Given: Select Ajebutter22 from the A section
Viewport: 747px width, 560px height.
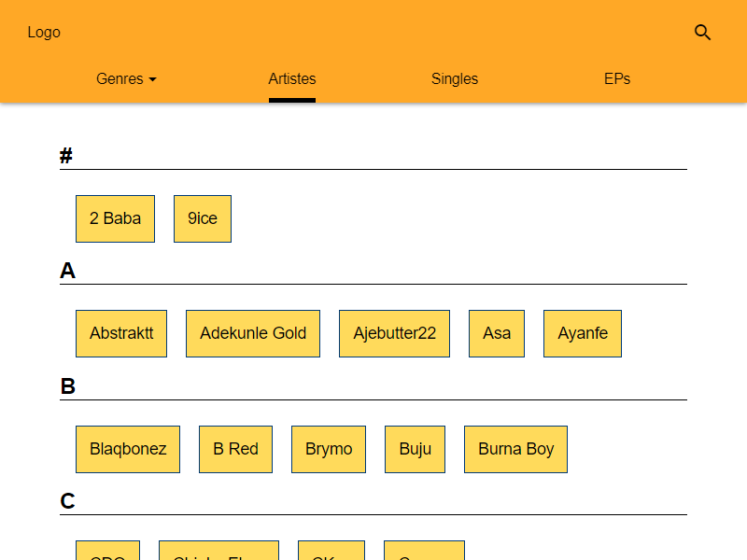Looking at the screenshot, I should pos(394,333).
